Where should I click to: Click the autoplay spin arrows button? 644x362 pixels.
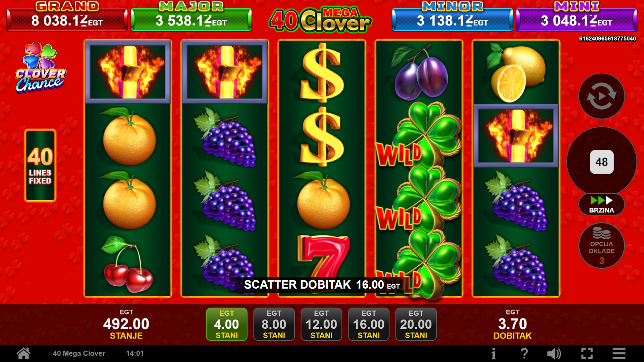(601, 96)
